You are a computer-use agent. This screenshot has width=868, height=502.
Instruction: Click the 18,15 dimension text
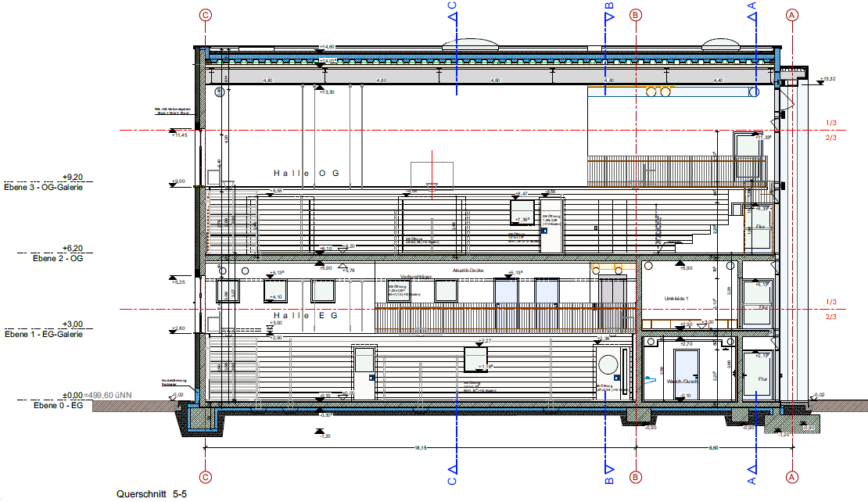pos(420,448)
